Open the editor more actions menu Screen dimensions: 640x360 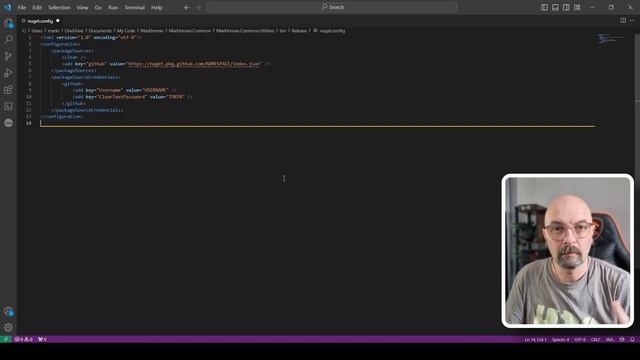632,20
